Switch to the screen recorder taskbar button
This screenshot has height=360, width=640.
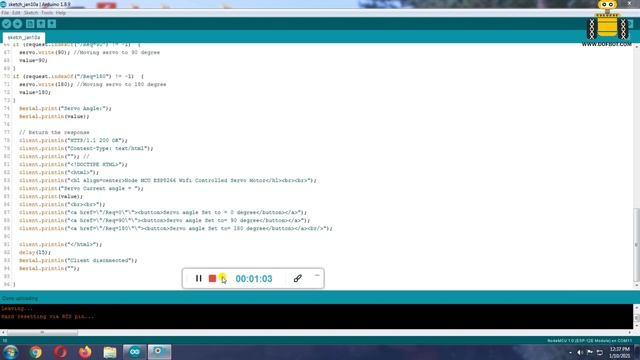click(159, 352)
